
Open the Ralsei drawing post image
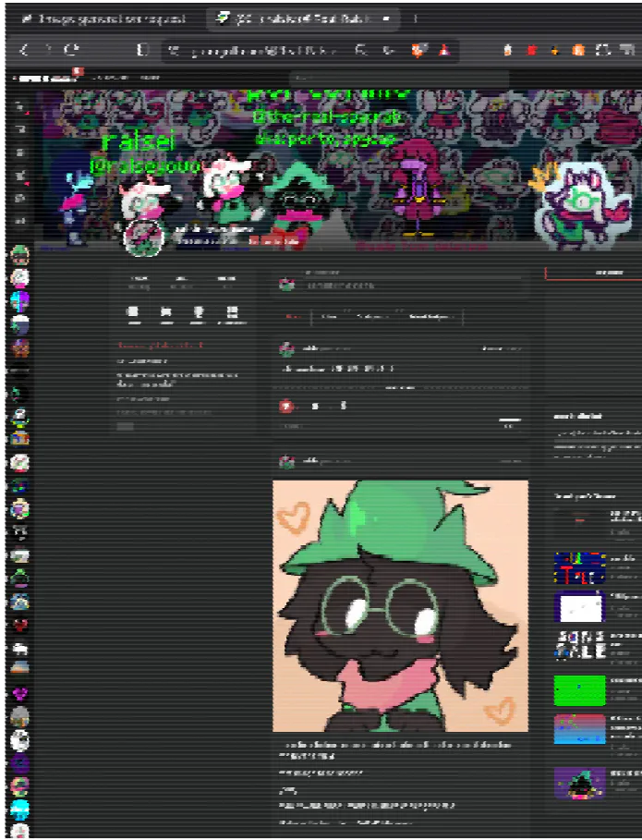tap(400, 606)
